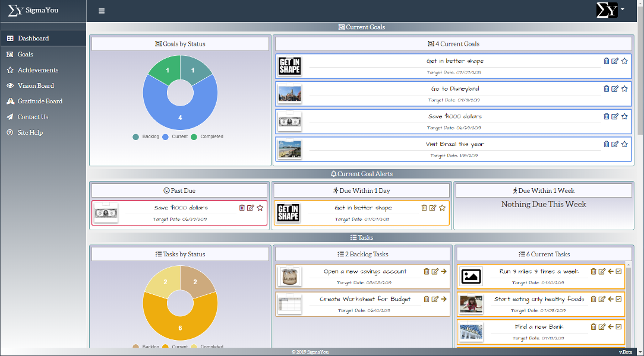Open the user logo dropdown menu
This screenshot has height=356, width=644.
tap(610, 10)
